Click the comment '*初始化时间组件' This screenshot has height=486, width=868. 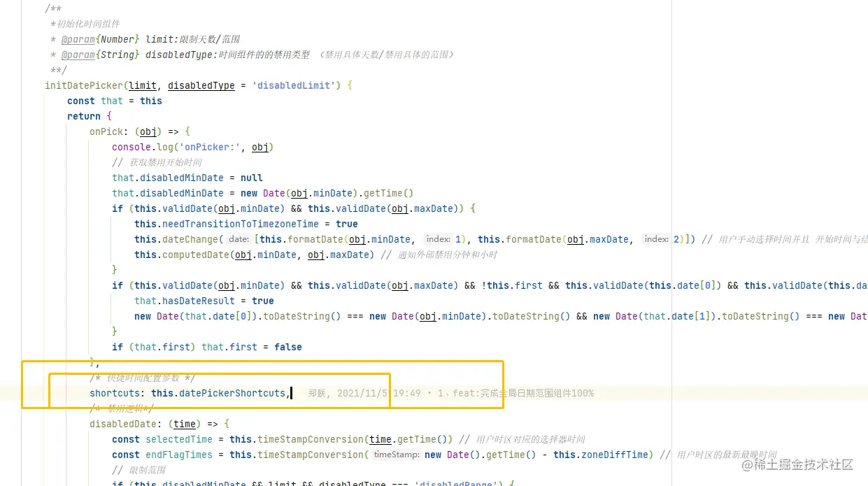(85, 24)
